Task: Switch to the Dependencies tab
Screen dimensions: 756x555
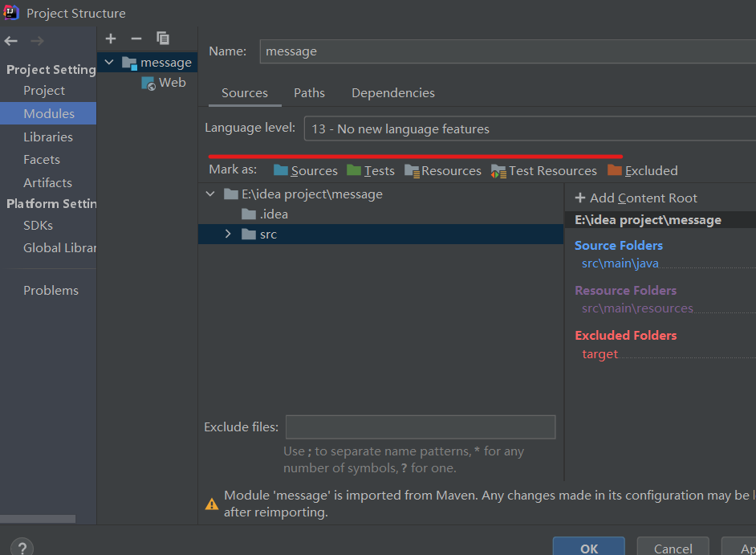Action: coord(392,93)
